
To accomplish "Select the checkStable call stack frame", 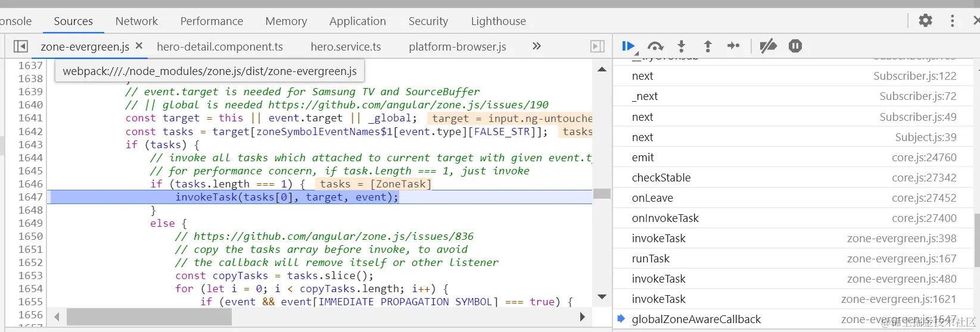I will tap(793, 178).
